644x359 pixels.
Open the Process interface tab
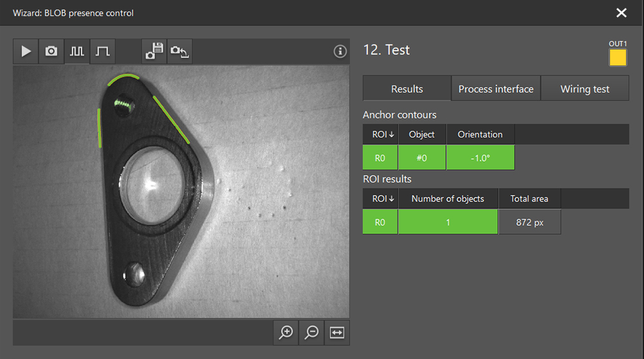point(495,89)
